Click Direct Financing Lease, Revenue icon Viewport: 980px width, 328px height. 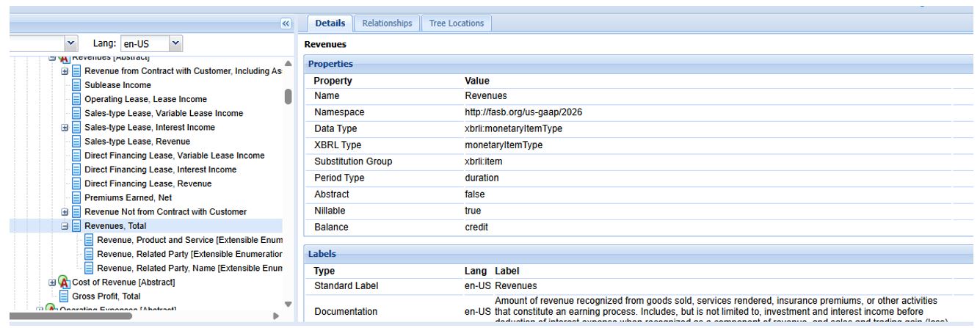point(77,183)
